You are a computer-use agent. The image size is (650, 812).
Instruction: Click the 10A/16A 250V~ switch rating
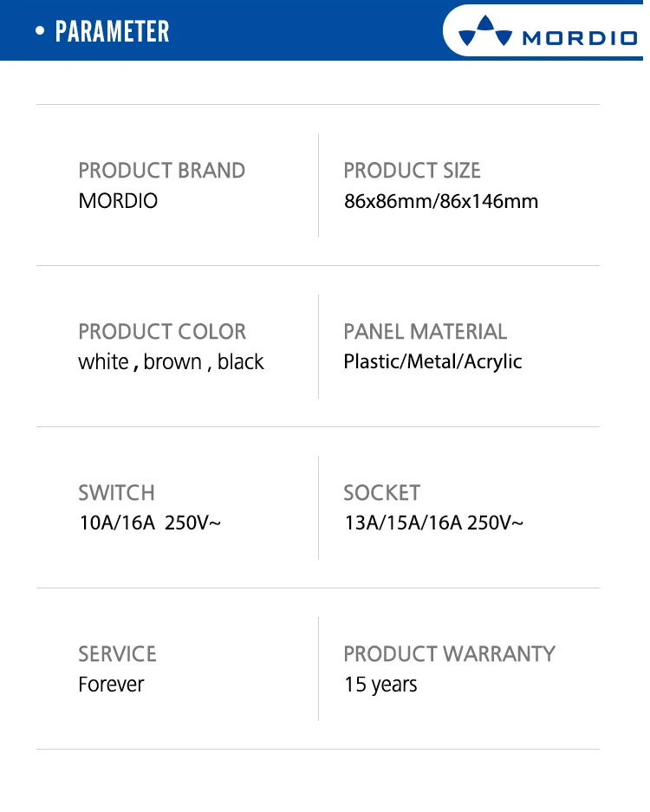[x=150, y=523]
